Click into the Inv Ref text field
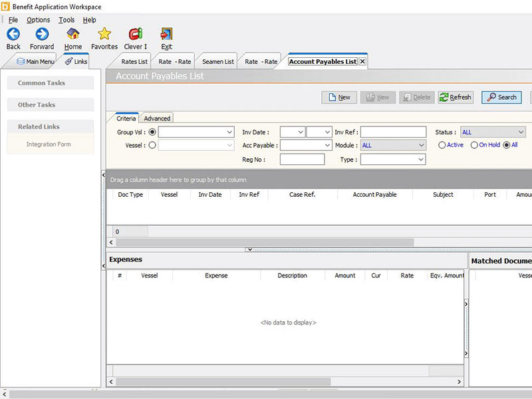The height and width of the screenshot is (399, 532). coord(393,132)
